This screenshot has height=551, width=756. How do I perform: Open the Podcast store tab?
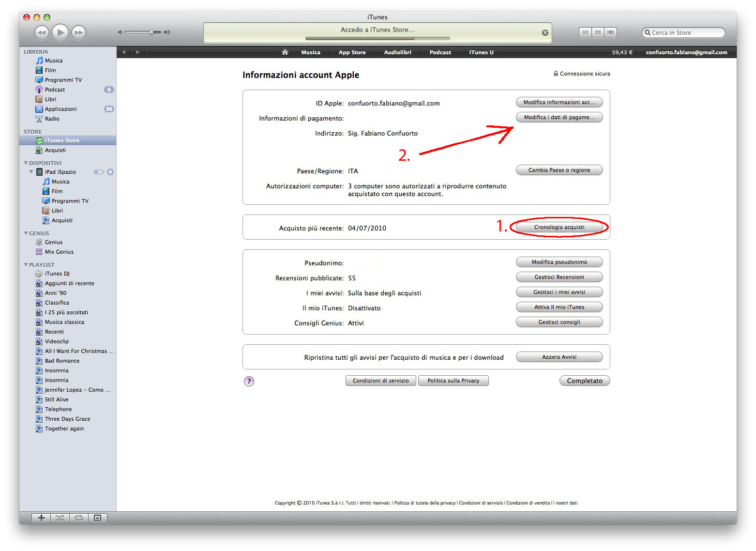coord(440,52)
